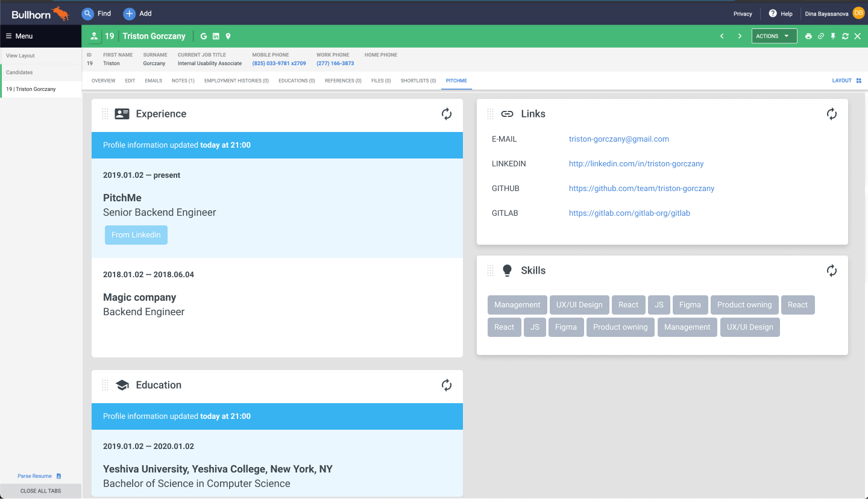Image resolution: width=868 pixels, height=499 pixels.
Task: Click the Bullhorn logo
Action: point(40,13)
